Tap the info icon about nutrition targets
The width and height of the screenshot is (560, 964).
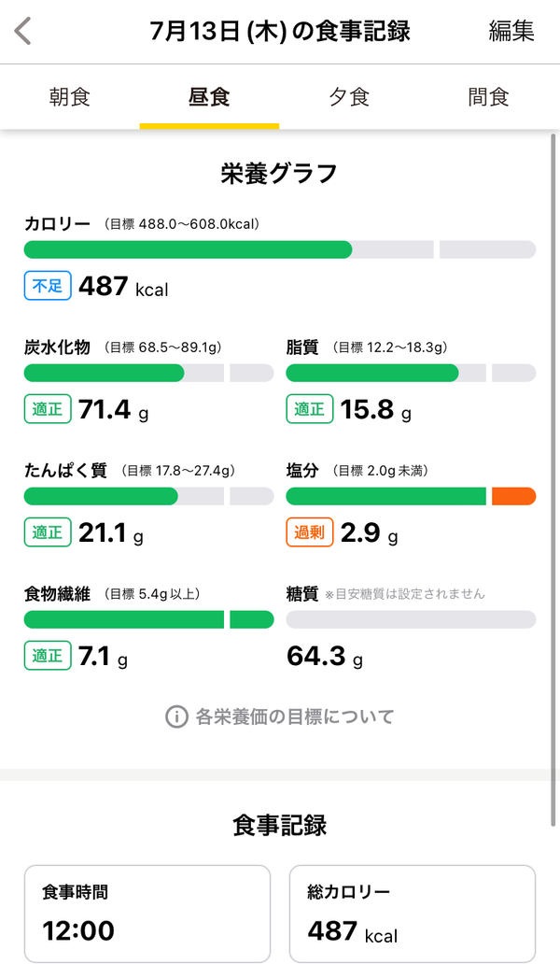tap(176, 716)
